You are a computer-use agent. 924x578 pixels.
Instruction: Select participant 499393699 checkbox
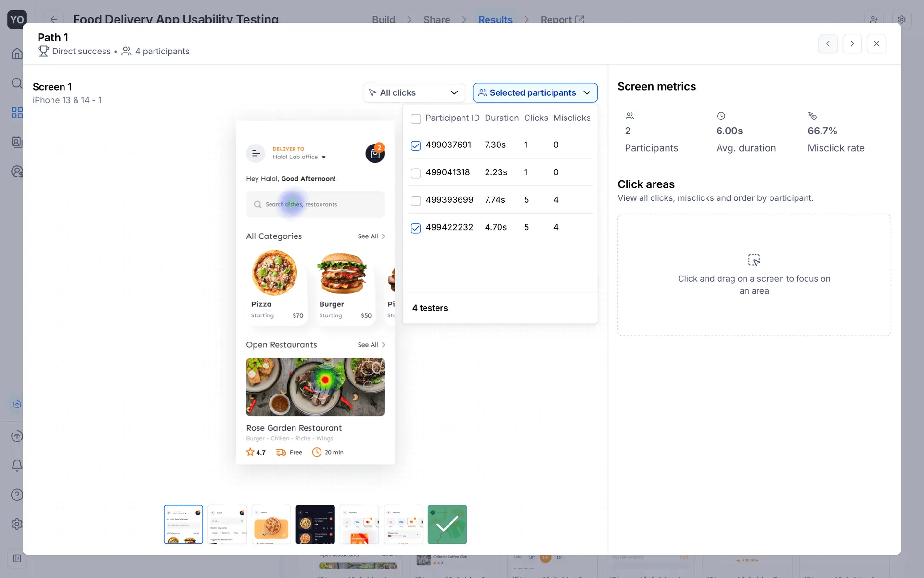coord(416,200)
